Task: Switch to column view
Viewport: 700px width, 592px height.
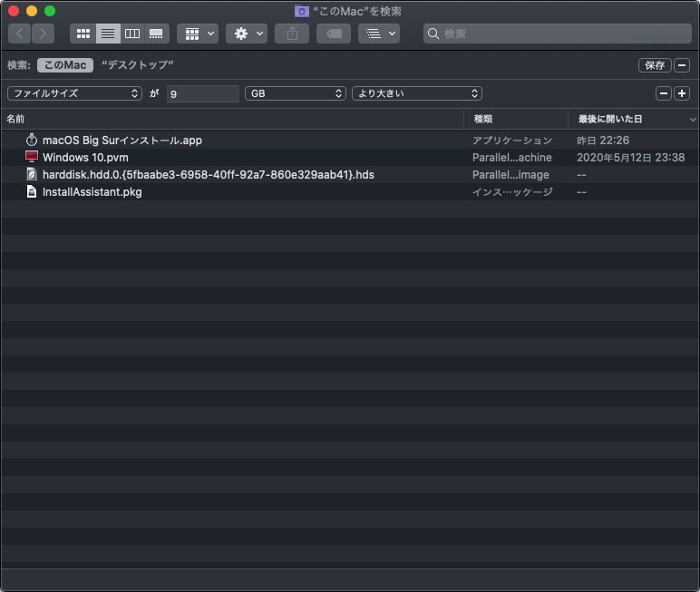Action: point(132,34)
